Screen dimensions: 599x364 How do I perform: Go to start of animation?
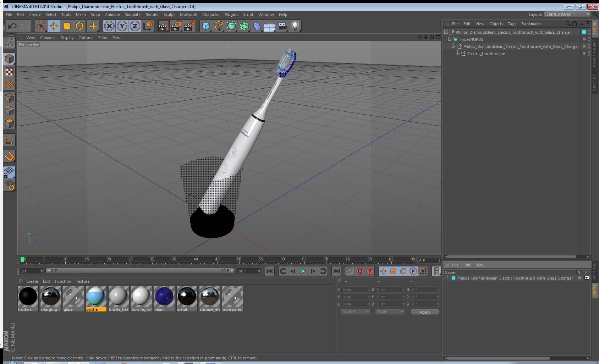tap(270, 271)
